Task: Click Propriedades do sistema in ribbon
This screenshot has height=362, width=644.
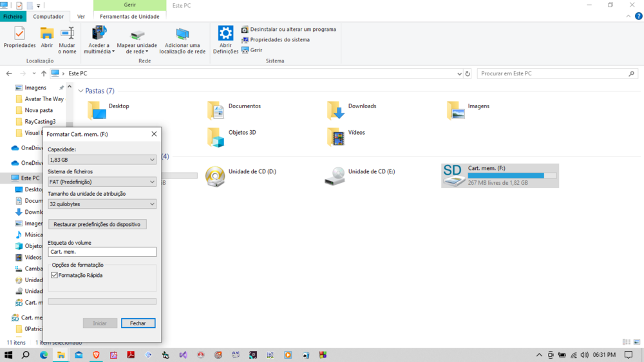Action: click(x=276, y=40)
